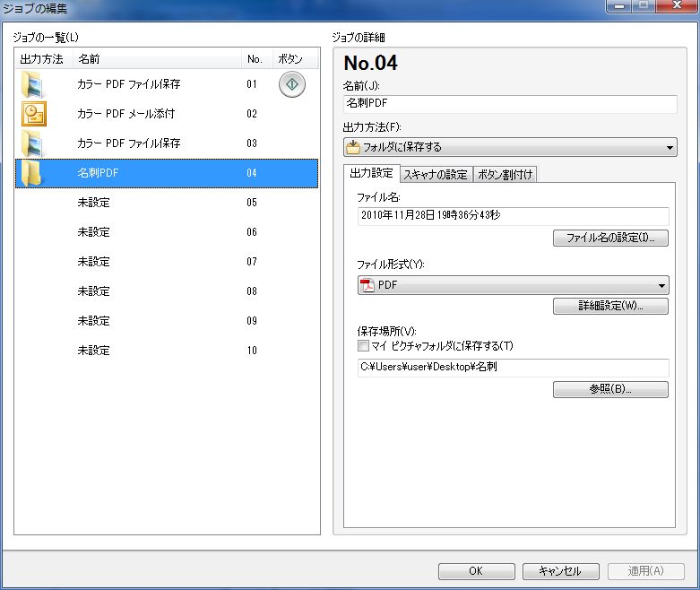Click the キャンセル button
This screenshot has height=590, width=700.
(560, 571)
